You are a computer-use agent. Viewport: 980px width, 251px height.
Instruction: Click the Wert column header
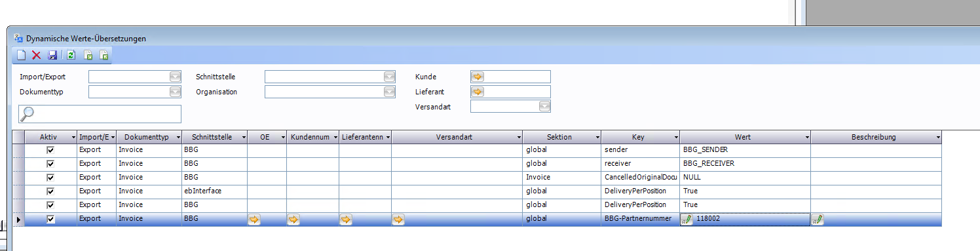pyautogui.click(x=742, y=138)
